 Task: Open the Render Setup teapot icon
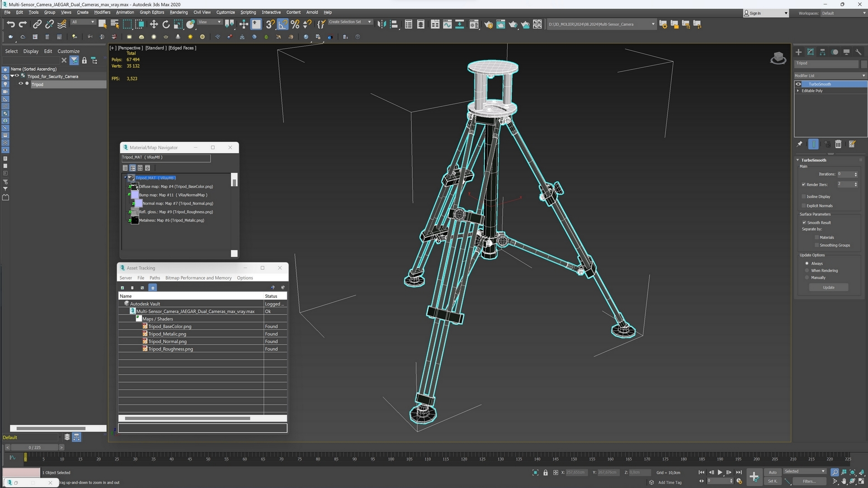tap(488, 24)
